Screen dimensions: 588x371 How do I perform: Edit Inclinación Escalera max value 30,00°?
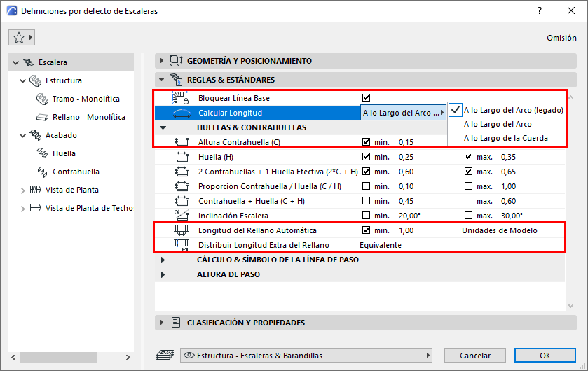coord(512,216)
